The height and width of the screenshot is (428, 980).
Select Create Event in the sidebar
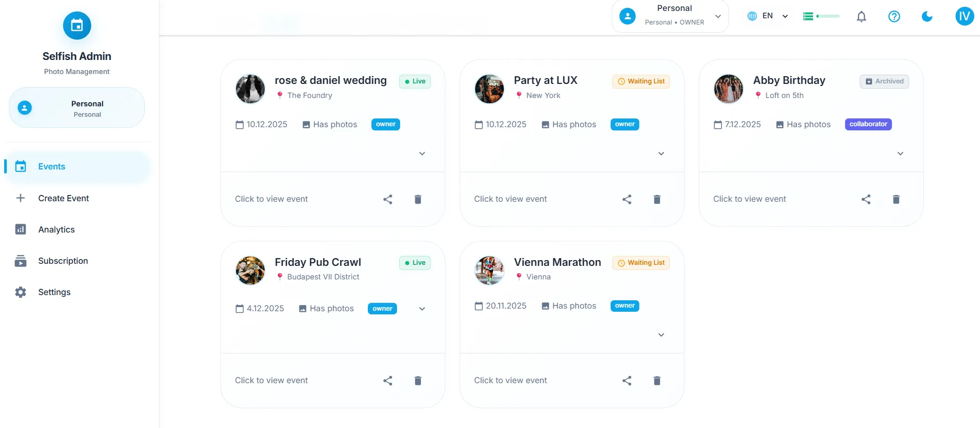pyautogui.click(x=63, y=198)
